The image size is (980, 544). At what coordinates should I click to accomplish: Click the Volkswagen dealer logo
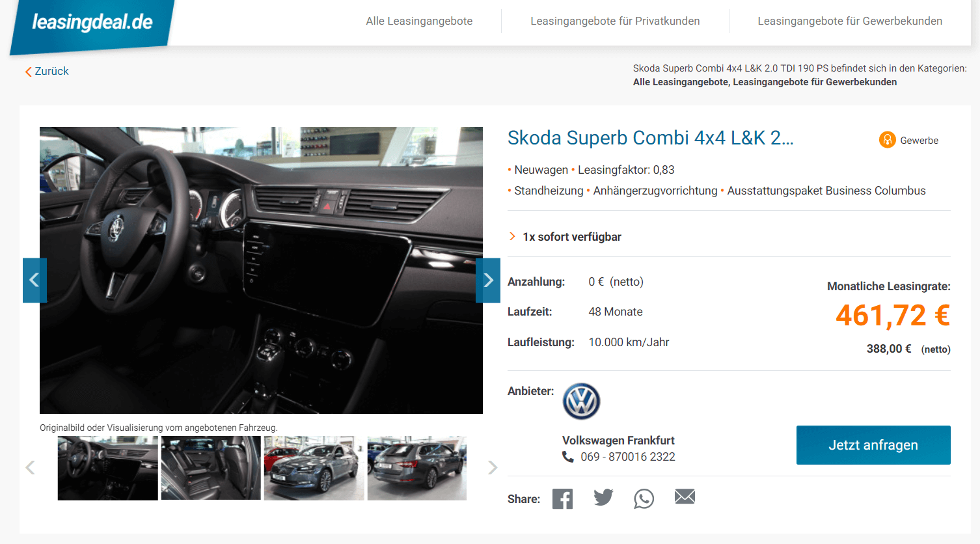581,401
